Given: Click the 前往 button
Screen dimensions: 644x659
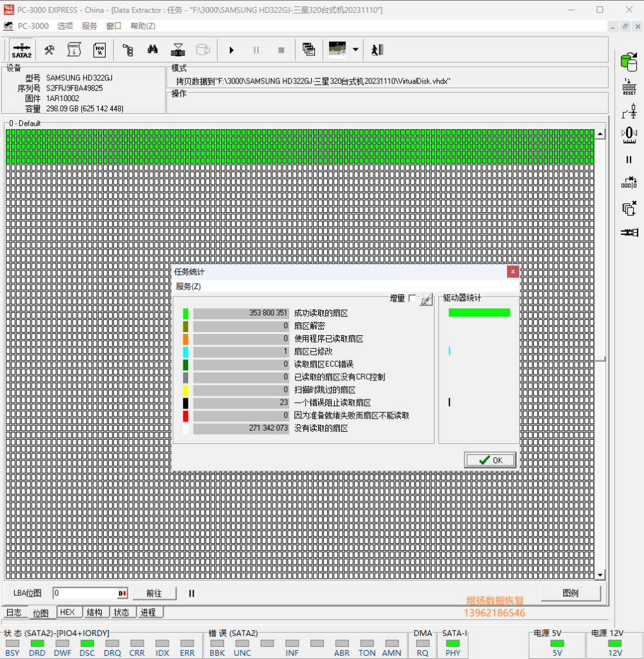Looking at the screenshot, I should (154, 593).
